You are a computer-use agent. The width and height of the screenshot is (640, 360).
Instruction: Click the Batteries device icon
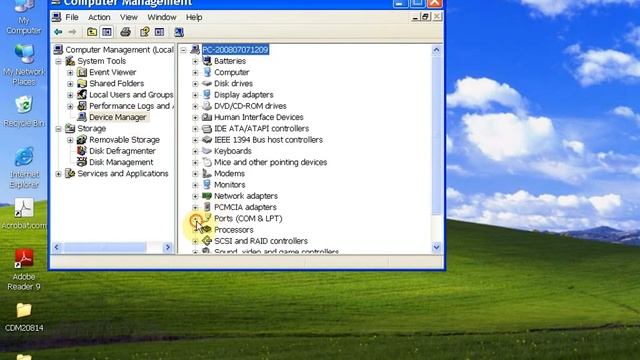click(207, 61)
